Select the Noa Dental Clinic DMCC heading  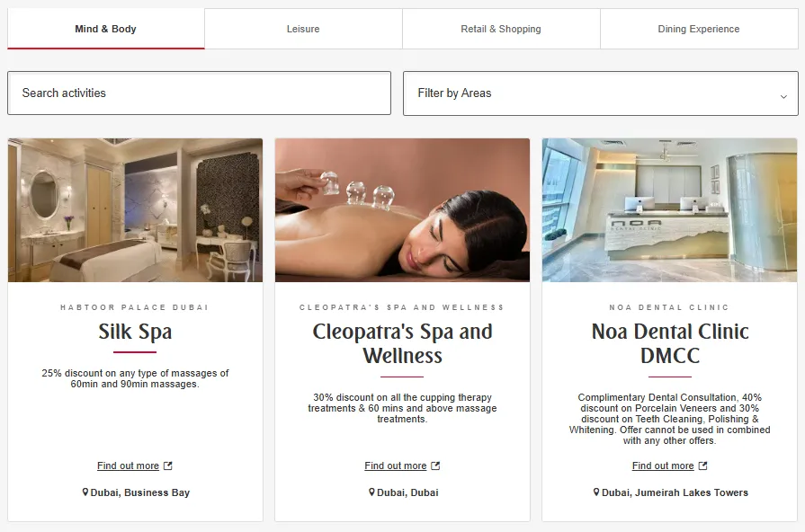[x=669, y=343]
